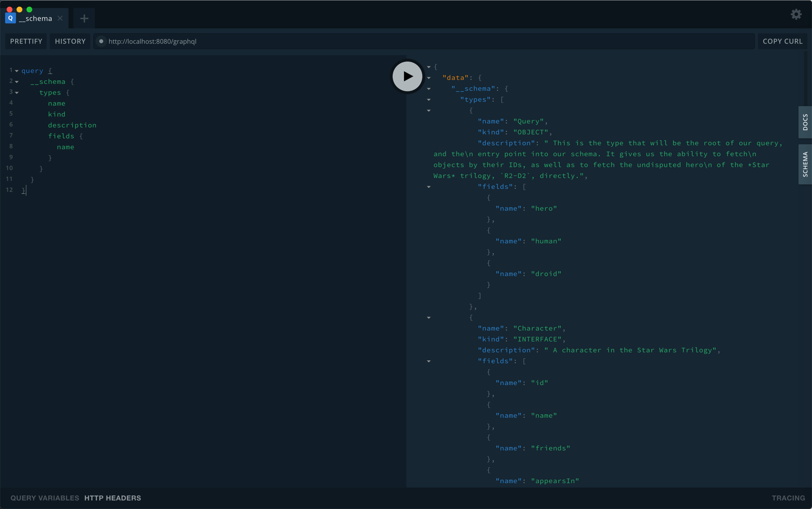Open the settings gear icon

(x=796, y=14)
